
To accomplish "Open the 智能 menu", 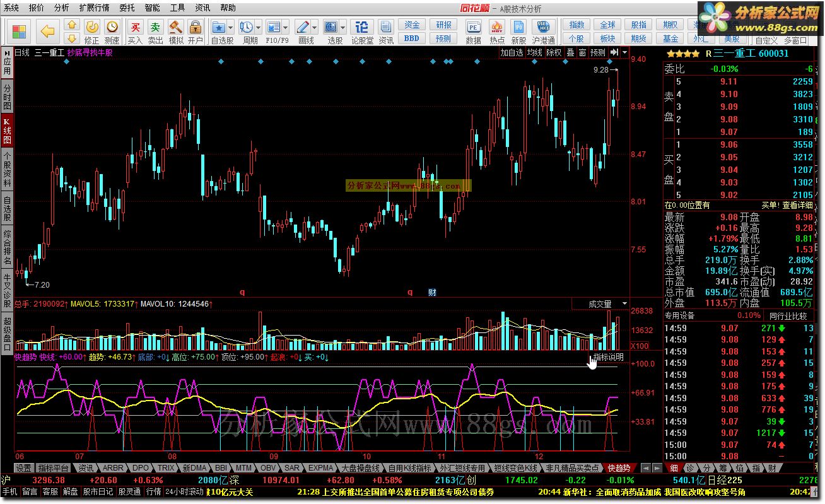I will (x=152, y=8).
